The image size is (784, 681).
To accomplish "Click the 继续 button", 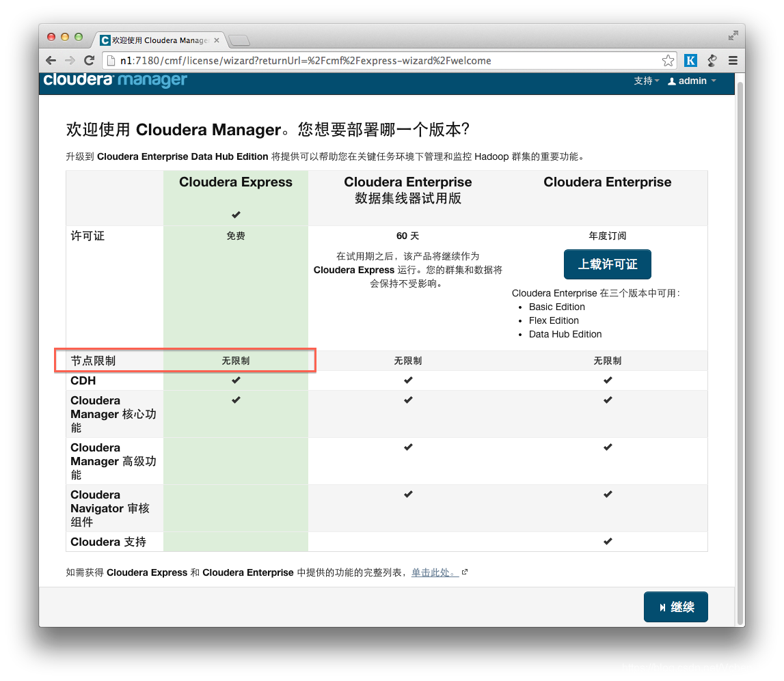I will click(675, 607).
